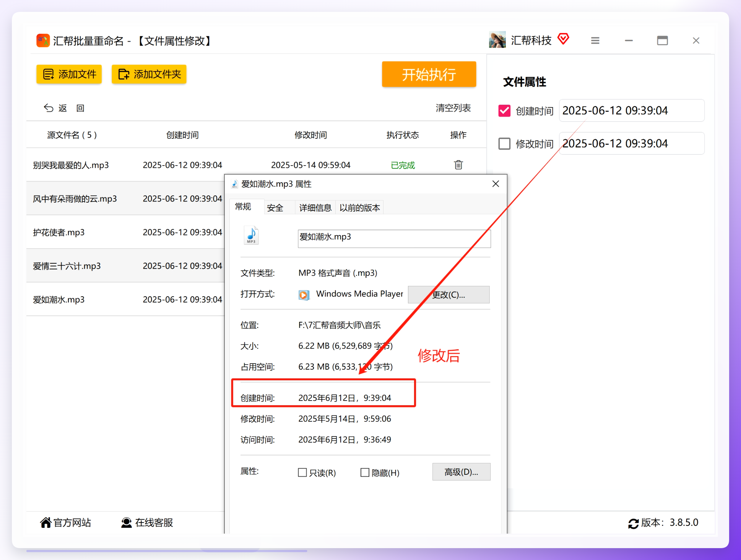The image size is (741, 560).
Task: Click location text F:\7汇帮音频大师\音乐
Action: [x=340, y=325]
